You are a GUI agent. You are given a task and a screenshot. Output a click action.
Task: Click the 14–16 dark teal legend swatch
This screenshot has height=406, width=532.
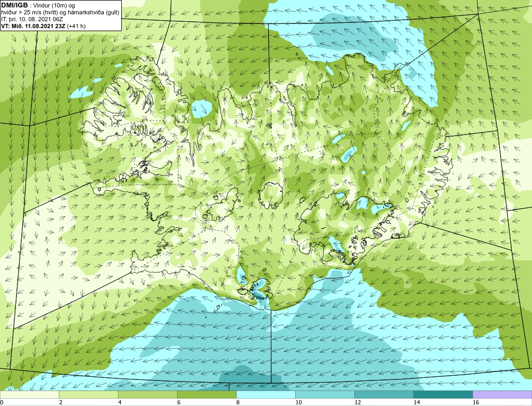[x=443, y=394]
